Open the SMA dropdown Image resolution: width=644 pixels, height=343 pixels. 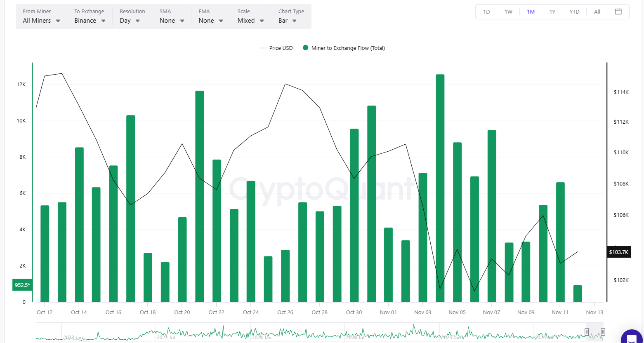(172, 21)
